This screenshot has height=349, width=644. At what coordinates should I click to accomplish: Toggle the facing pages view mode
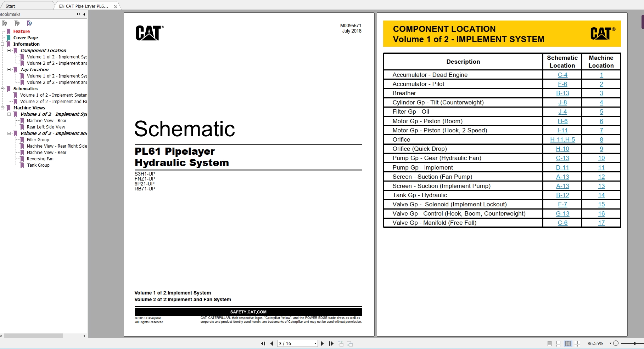[568, 343]
